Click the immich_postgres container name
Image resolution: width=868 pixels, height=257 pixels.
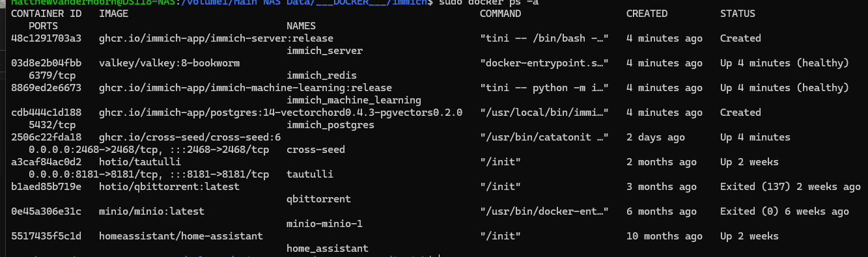(331, 125)
